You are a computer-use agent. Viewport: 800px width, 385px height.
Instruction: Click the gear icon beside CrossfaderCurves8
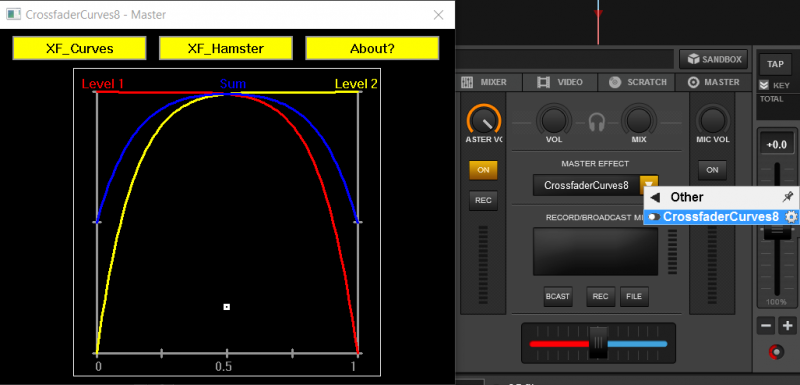pos(791,217)
